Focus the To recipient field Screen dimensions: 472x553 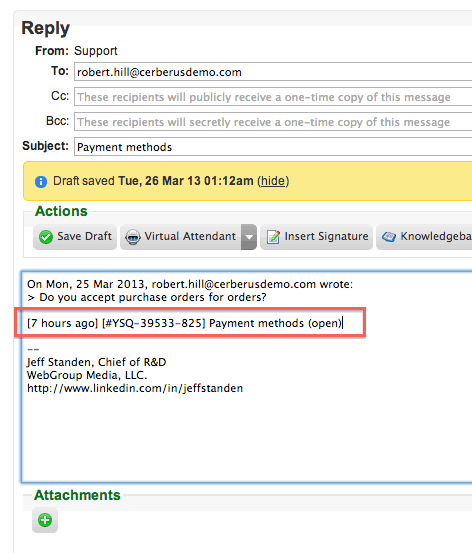coord(273,72)
